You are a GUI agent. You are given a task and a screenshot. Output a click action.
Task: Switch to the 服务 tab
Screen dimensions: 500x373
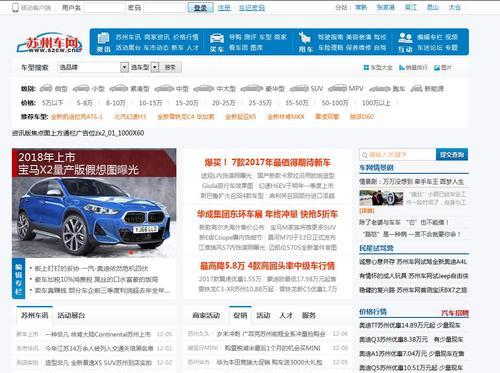pos(309,315)
